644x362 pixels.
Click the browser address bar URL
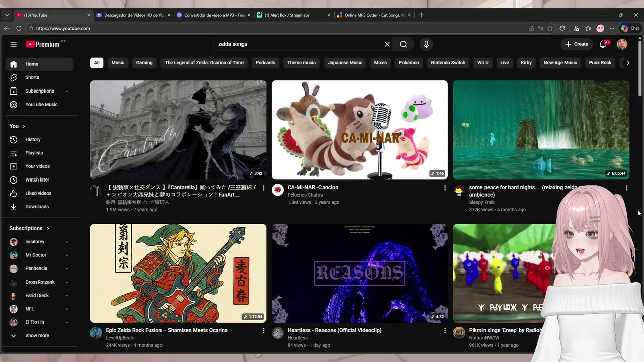tap(63, 28)
